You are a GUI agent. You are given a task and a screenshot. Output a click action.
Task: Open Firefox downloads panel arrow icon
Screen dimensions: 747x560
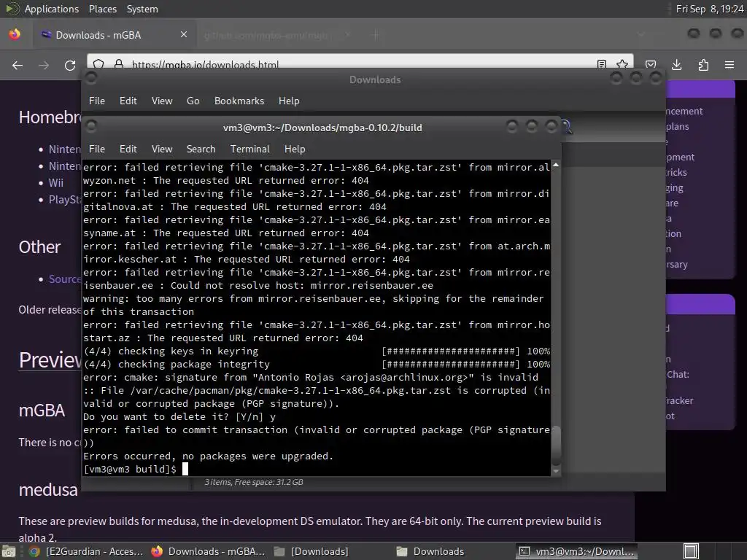tap(676, 65)
